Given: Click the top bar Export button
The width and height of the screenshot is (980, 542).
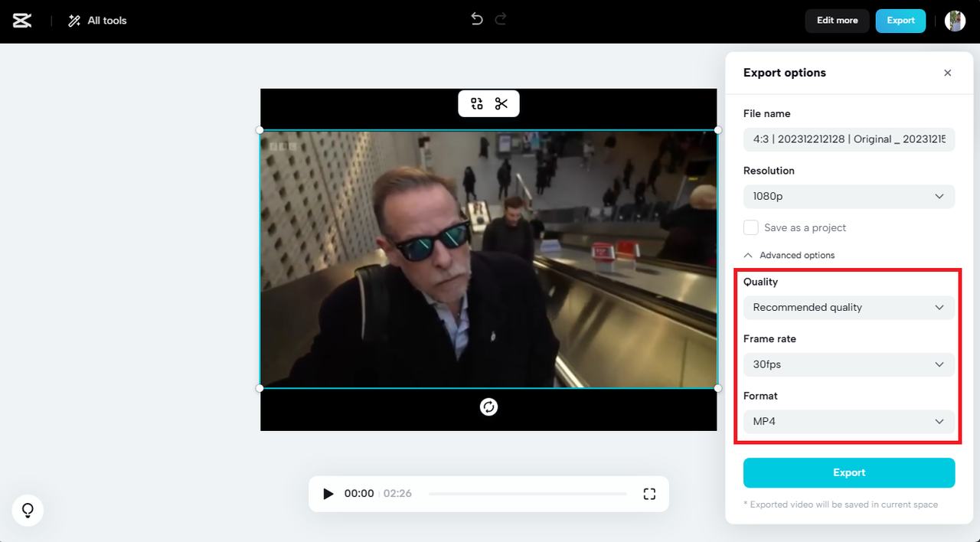Looking at the screenshot, I should (900, 21).
